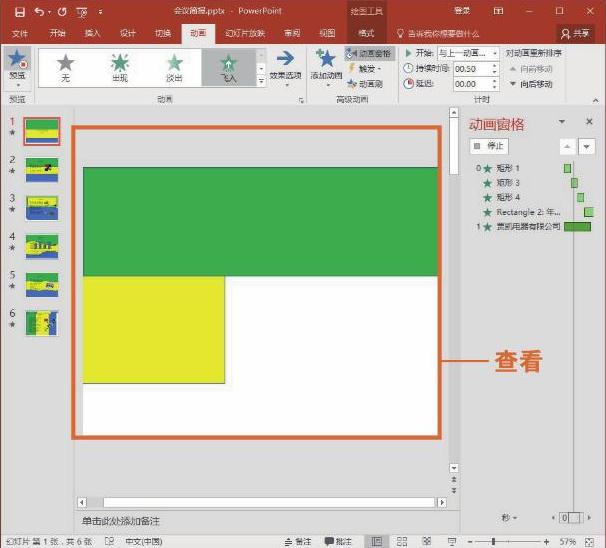The width and height of the screenshot is (606, 548).
Task: Click 向前移动 move earlier button
Action: [531, 69]
